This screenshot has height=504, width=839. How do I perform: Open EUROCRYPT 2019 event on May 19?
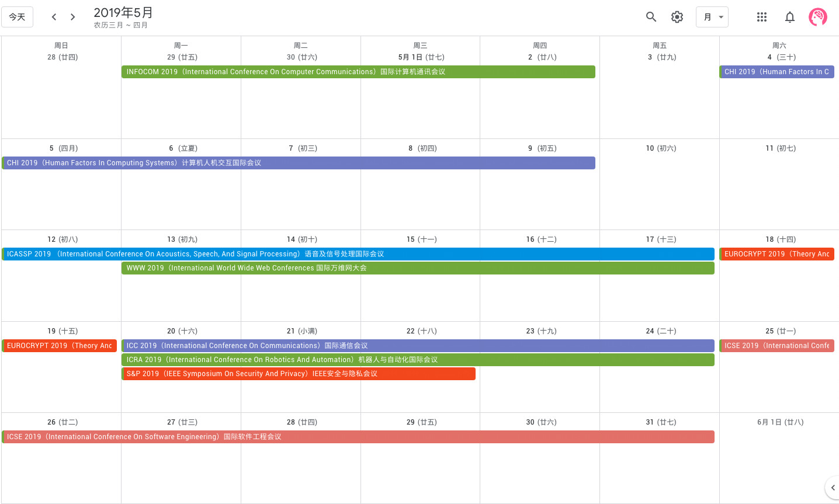[60, 346]
